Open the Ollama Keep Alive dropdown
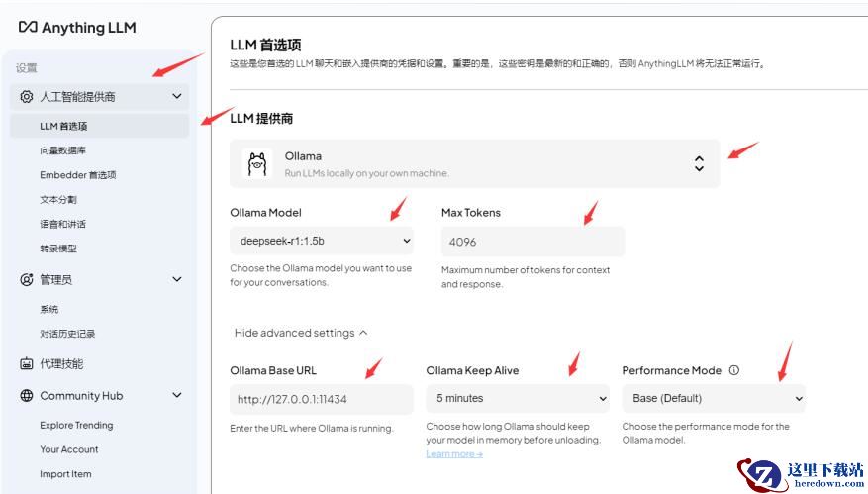868x494 pixels. [518, 399]
